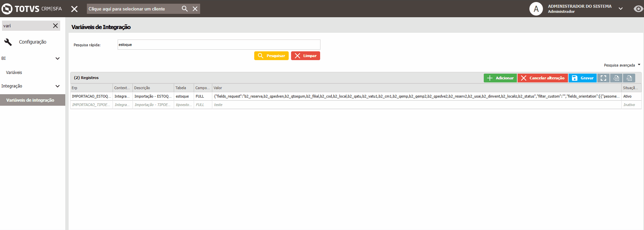Image resolution: width=644 pixels, height=230 pixels.
Task: Sort by Descrição column header
Action: click(153, 88)
